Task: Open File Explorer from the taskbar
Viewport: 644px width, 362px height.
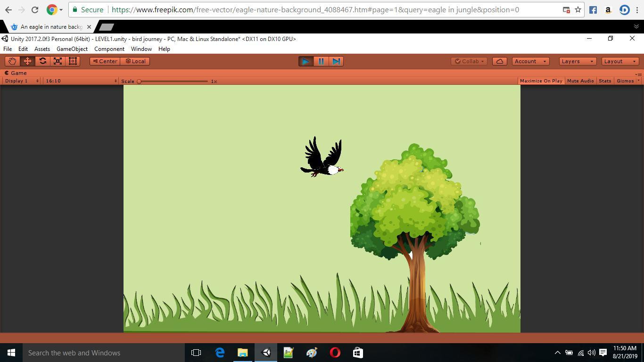Action: [242, 353]
